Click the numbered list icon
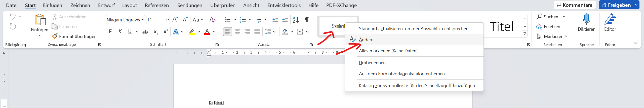The image size is (644, 108). [x=243, y=19]
